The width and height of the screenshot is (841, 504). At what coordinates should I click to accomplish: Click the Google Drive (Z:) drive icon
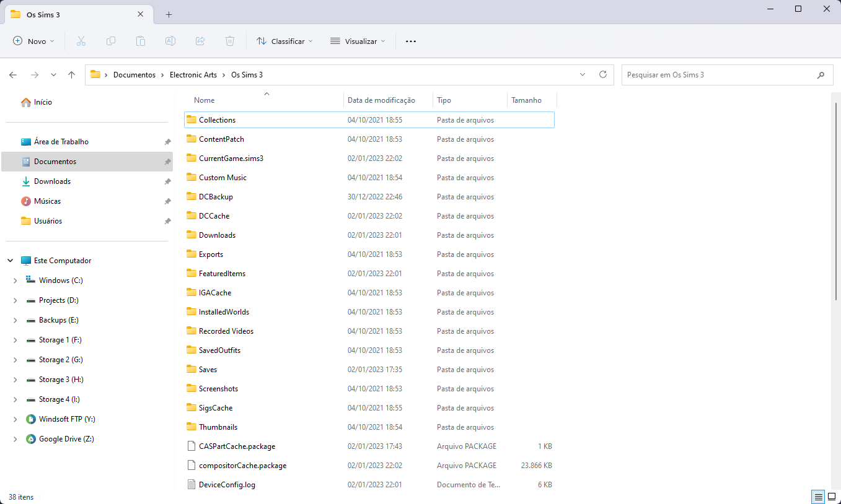[31, 439]
